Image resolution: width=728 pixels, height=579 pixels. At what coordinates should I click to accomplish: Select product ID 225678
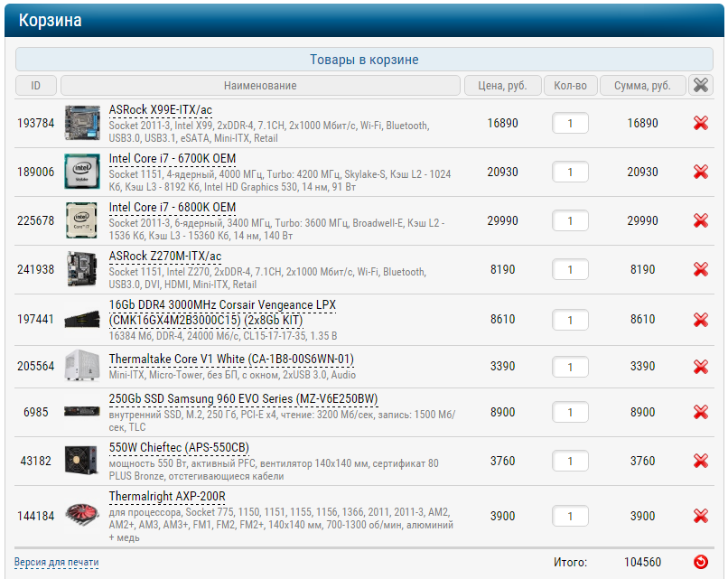point(36,220)
